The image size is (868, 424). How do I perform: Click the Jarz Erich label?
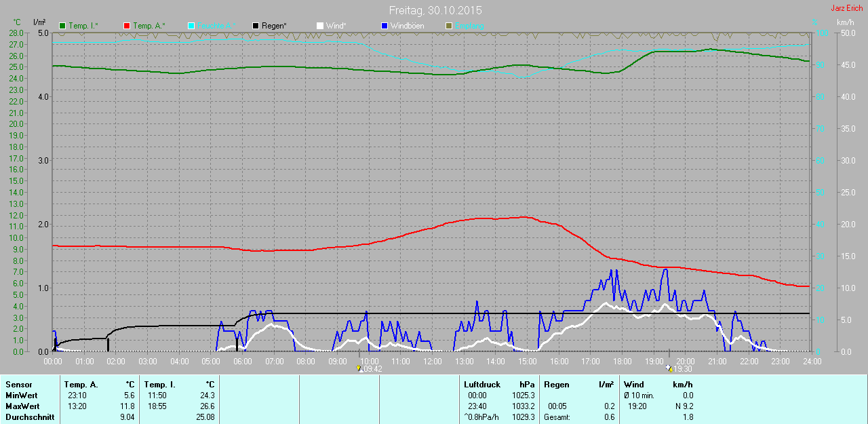click(847, 8)
